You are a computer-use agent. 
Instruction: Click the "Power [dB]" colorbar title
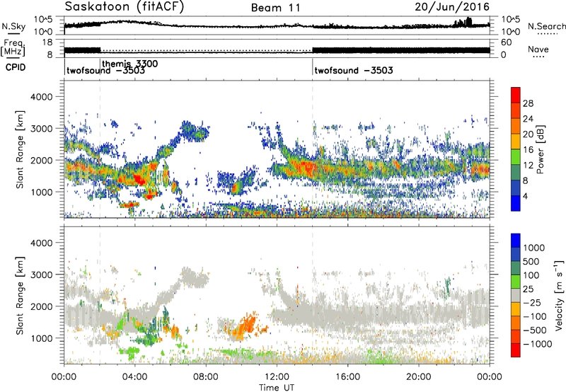pos(540,149)
